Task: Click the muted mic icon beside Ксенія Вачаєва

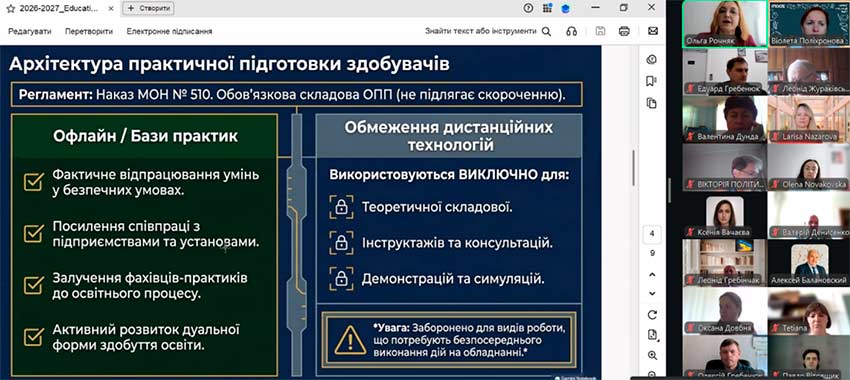Action: click(691, 232)
